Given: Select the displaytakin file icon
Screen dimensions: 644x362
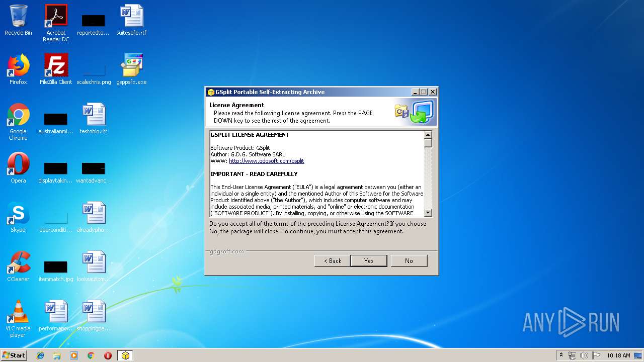Looking at the screenshot, I should tap(55, 172).
